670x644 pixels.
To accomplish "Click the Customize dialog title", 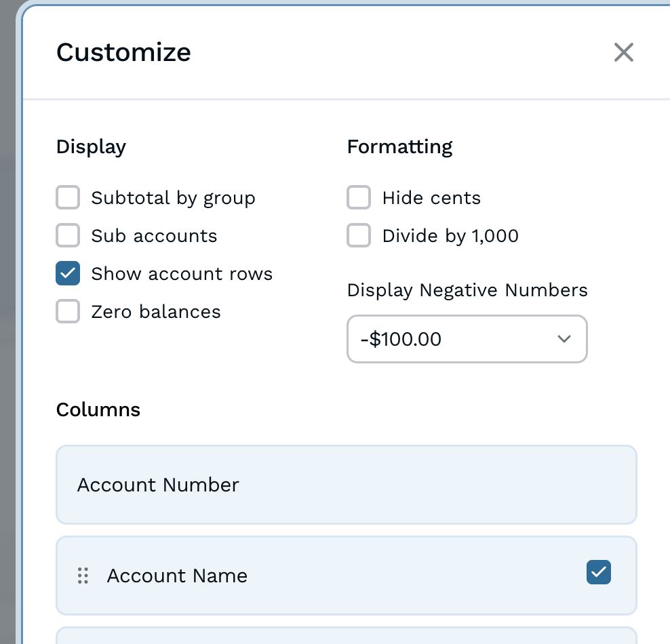I will (123, 52).
